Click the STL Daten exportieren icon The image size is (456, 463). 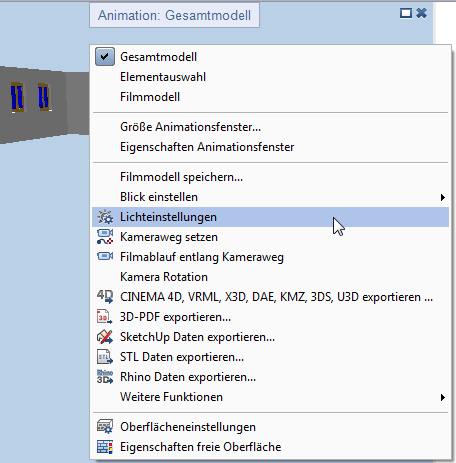(x=105, y=357)
